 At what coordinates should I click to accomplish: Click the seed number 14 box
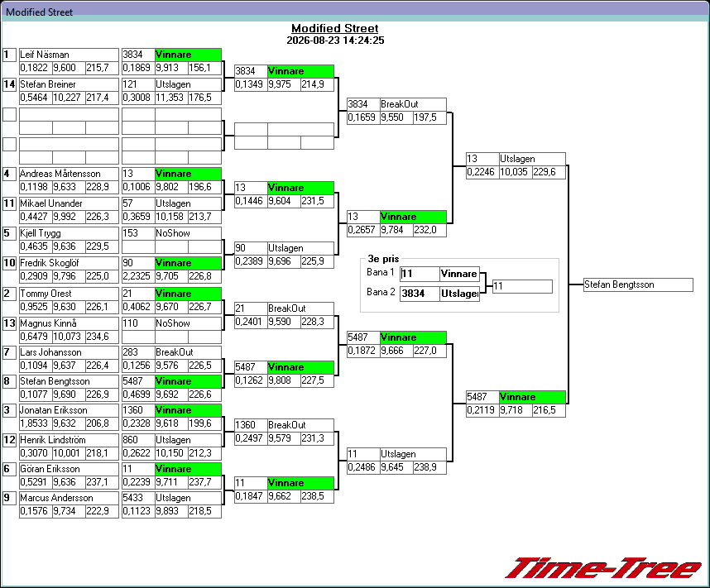9,84
